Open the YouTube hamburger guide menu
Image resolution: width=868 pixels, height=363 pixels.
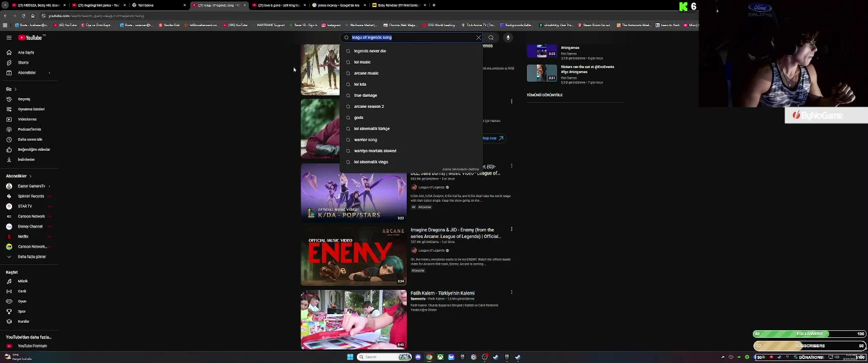[x=9, y=37]
